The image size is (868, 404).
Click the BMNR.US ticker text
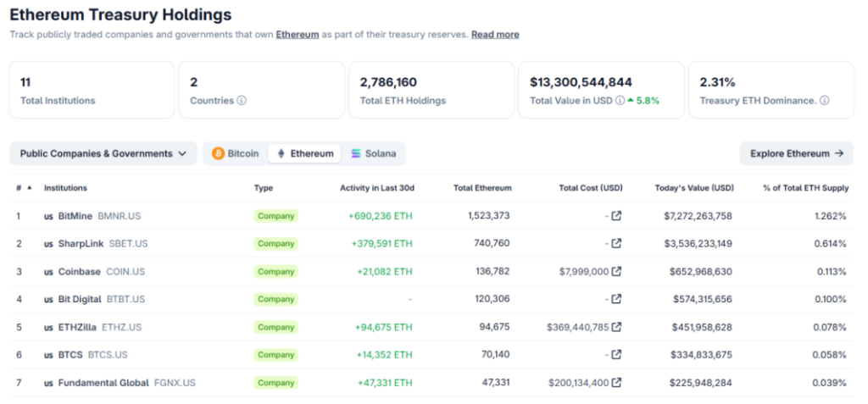pyautogui.click(x=119, y=216)
